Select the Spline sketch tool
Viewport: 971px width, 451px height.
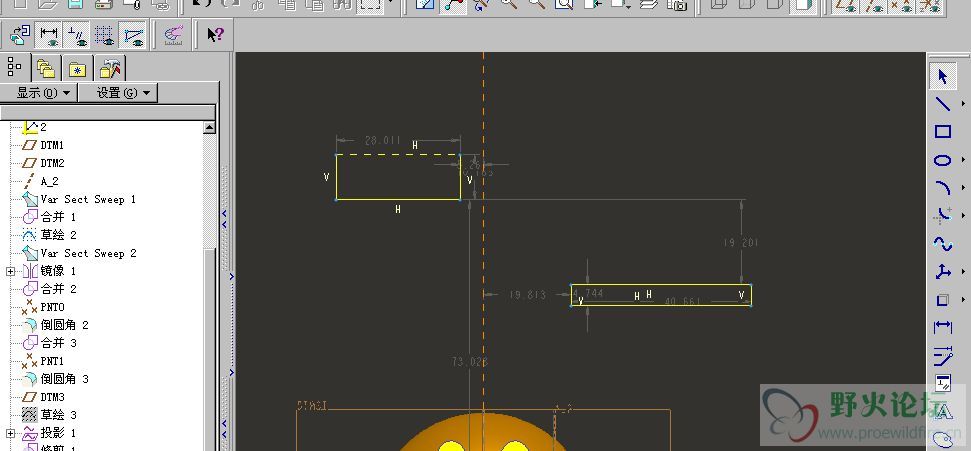coord(943,243)
